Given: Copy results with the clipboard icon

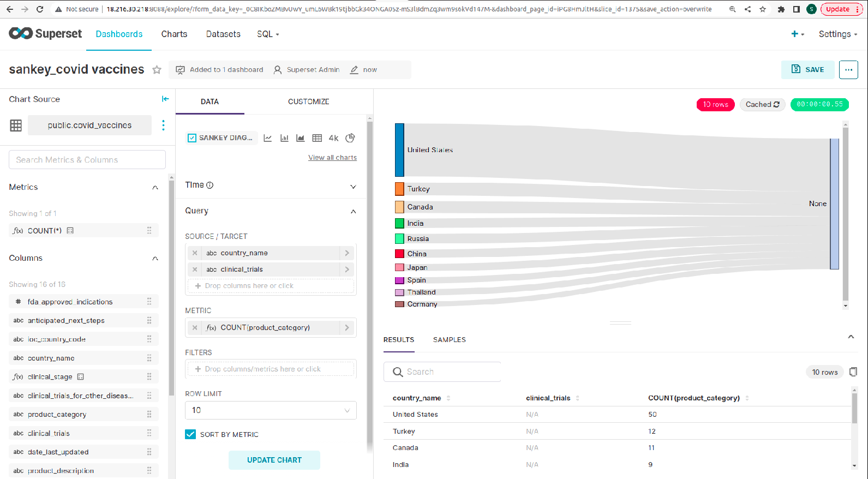Looking at the screenshot, I should point(853,372).
